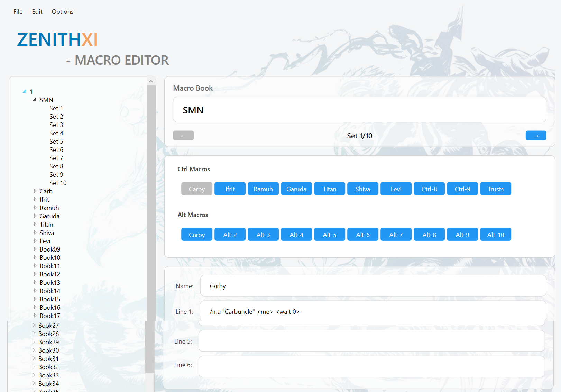Screen dimensions: 561x392
Task: Focus the Line 5 text field
Action: (371, 341)
